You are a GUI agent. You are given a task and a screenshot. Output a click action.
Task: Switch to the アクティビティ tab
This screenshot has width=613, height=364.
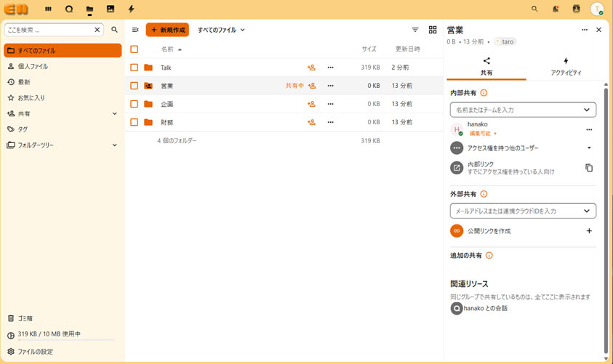565,67
